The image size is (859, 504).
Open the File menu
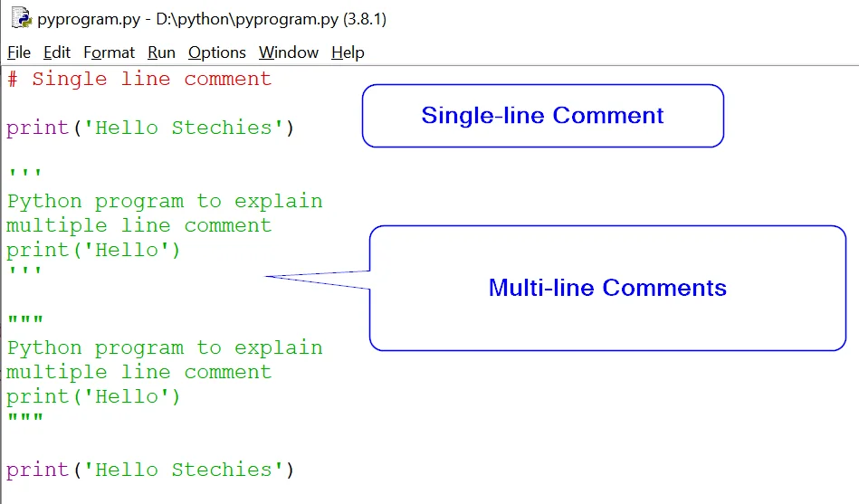click(x=19, y=52)
